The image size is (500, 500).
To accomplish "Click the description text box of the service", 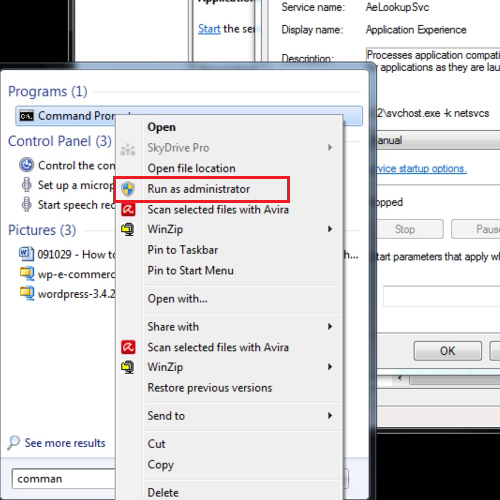I will [x=433, y=61].
